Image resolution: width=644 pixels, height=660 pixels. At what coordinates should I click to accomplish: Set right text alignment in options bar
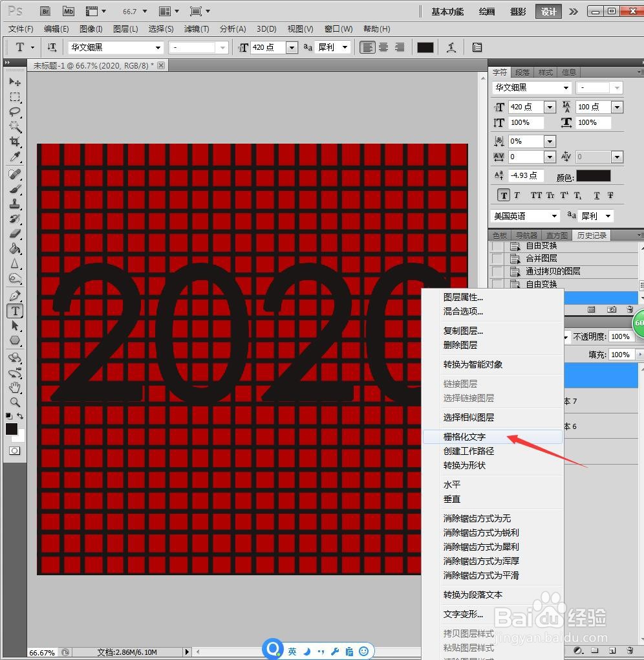(400, 47)
